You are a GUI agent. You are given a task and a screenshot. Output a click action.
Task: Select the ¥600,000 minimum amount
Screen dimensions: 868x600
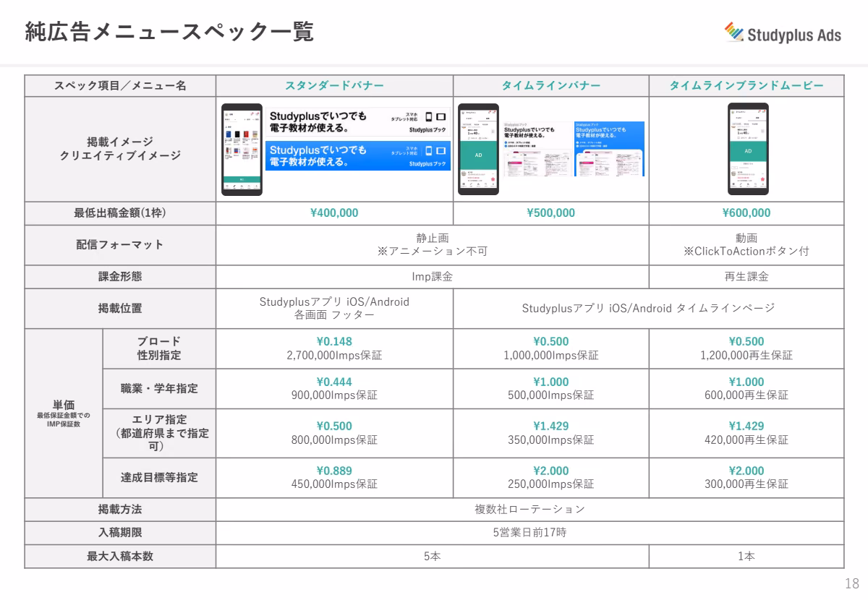tap(746, 213)
